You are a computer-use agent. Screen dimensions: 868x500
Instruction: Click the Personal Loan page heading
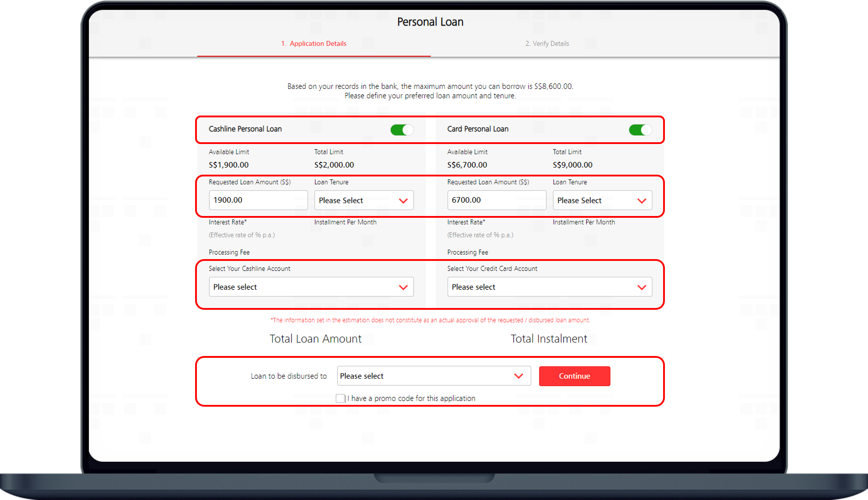pos(430,22)
